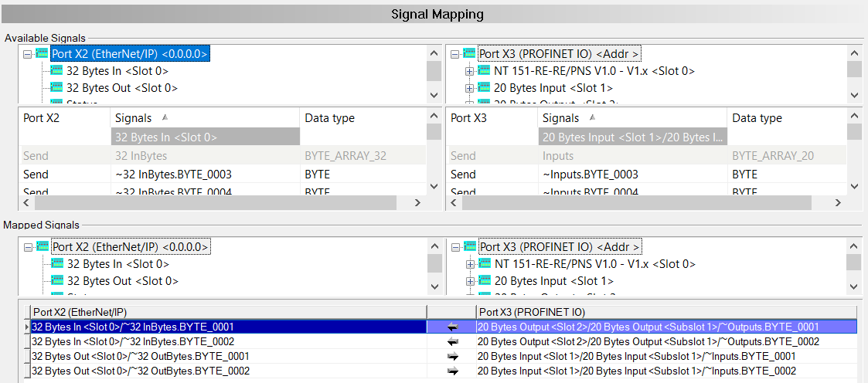Collapse Port X2 node in Available Signals
The width and height of the screenshot is (868, 383).
[x=26, y=54]
